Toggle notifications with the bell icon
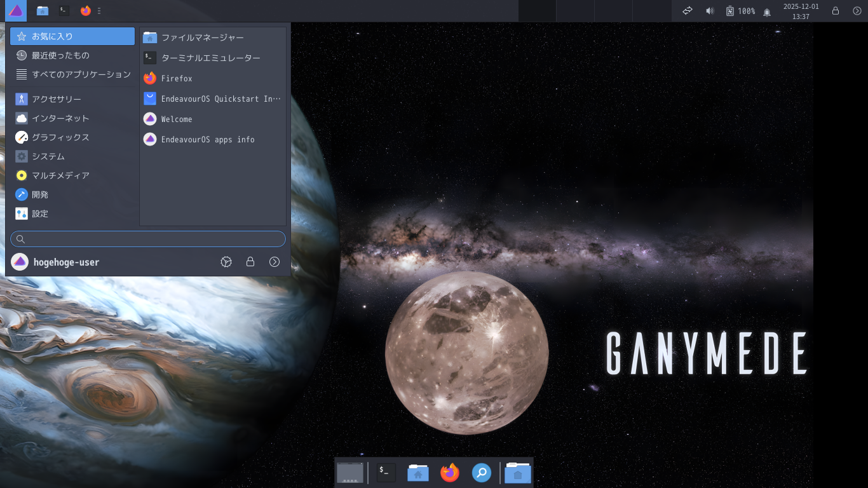The height and width of the screenshot is (488, 868). pos(766,11)
